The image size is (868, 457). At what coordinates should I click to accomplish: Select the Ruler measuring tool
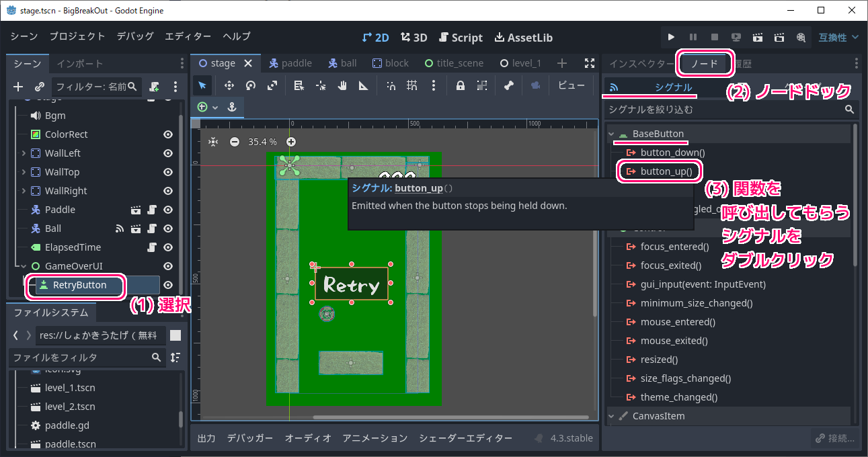tap(364, 85)
